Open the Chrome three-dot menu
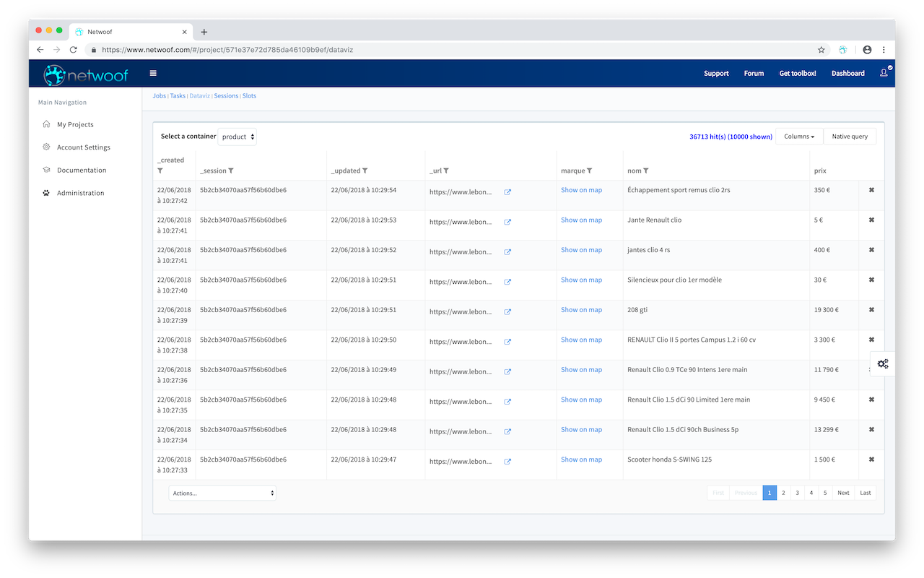This screenshot has width=924, height=578. click(x=884, y=50)
